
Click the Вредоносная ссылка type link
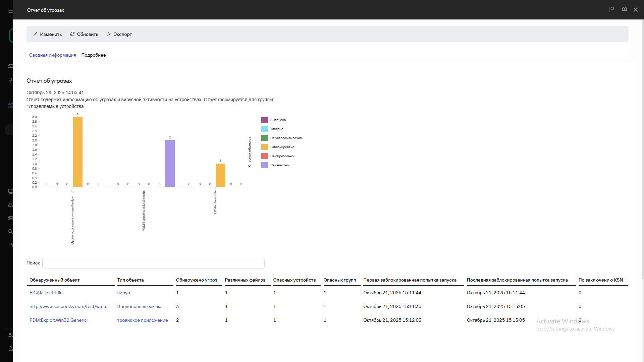[140, 306]
